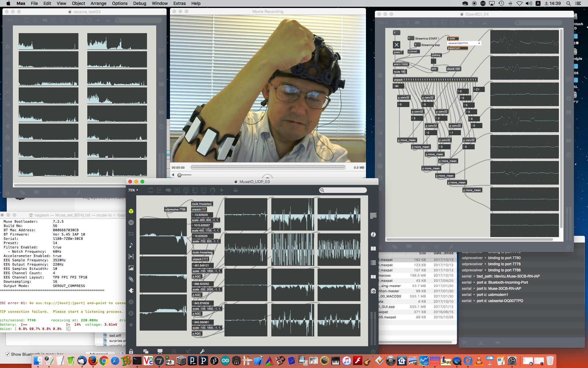The image size is (588, 368).
Task: Open Objects browser in MuseIO sidebar
Action: click(x=131, y=211)
